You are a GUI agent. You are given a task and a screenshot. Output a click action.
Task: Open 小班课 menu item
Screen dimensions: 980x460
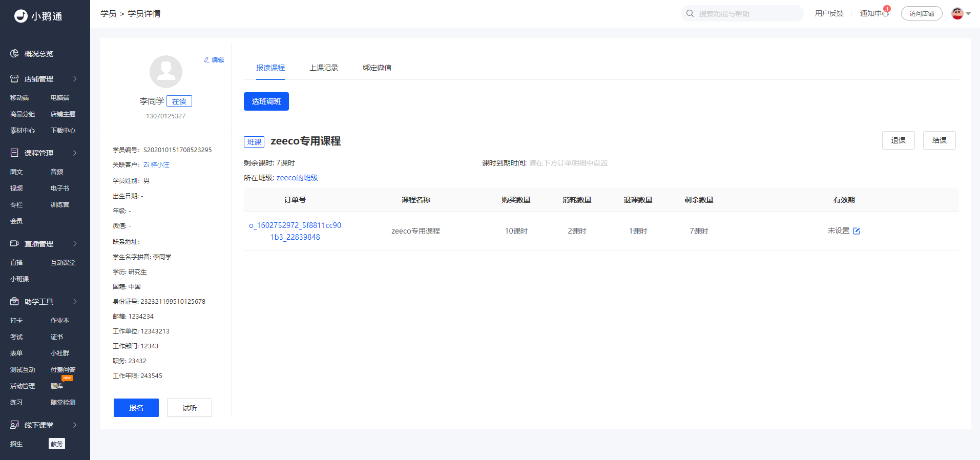[x=19, y=279]
